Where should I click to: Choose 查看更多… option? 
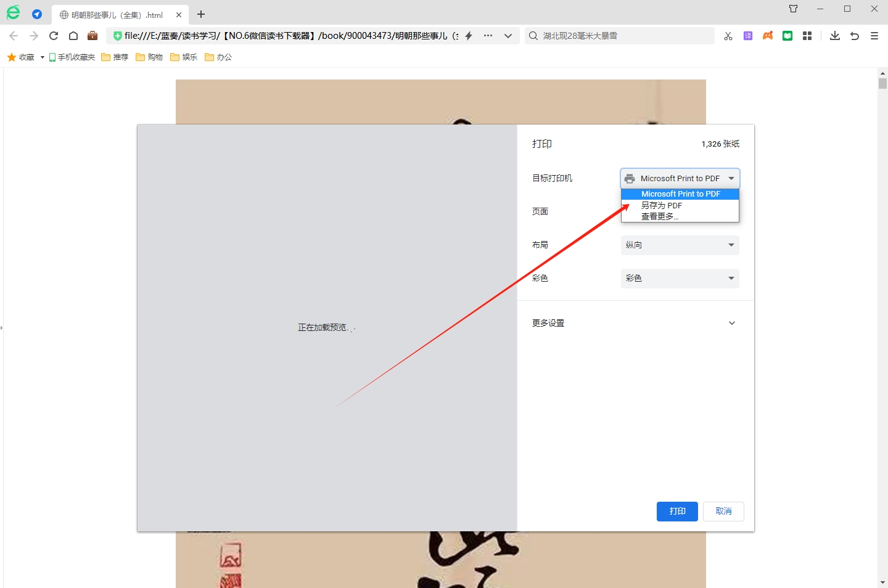click(680, 216)
